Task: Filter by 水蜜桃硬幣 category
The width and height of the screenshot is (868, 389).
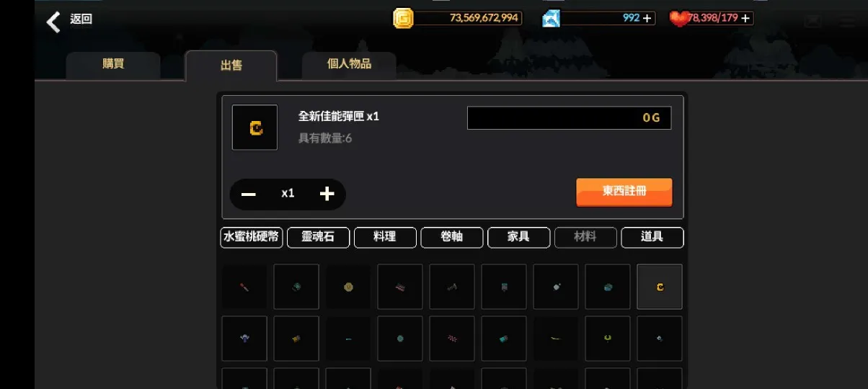Action: (x=252, y=237)
